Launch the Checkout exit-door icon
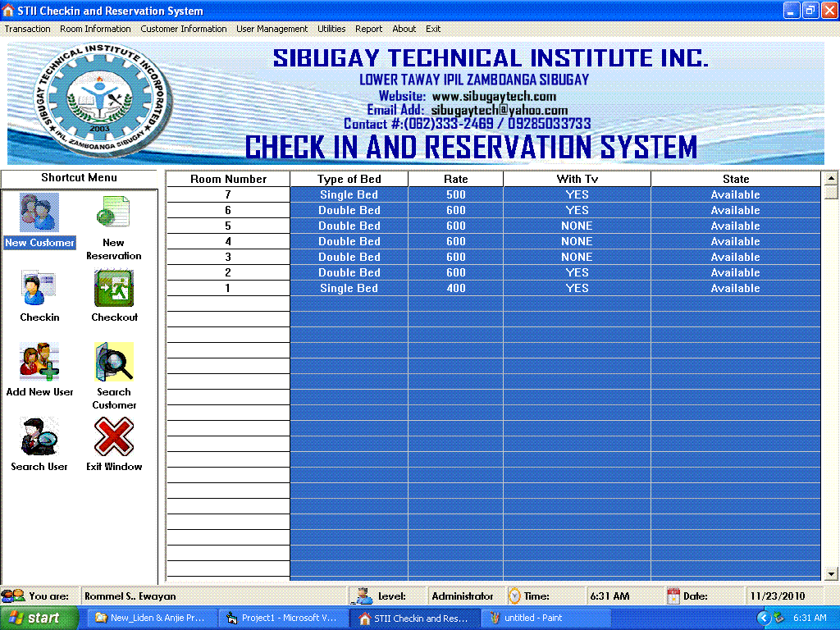This screenshot has height=630, width=840. tap(114, 288)
